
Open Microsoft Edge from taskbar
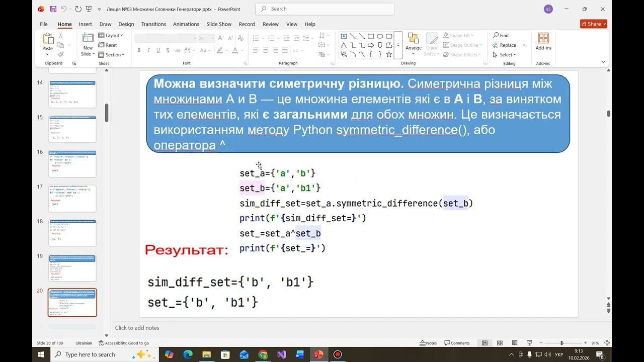tap(188, 354)
